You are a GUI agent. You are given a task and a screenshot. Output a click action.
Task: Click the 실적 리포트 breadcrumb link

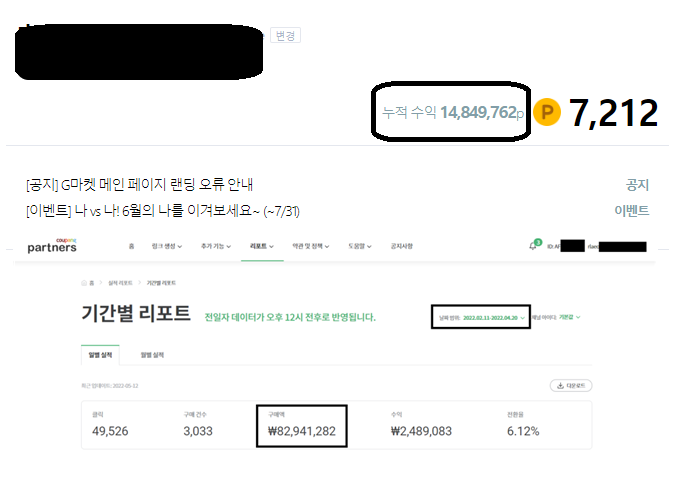tap(120, 283)
